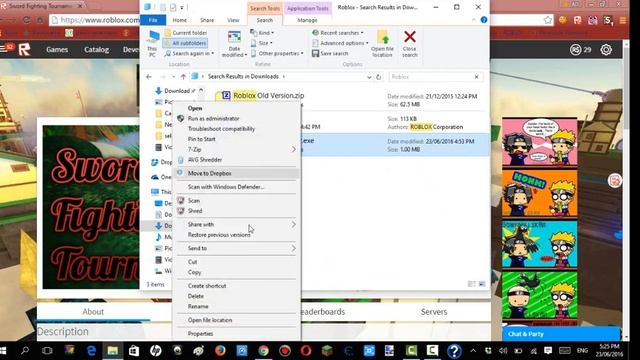Expand the Send to submenu
The height and width of the screenshot is (360, 640).
click(237, 248)
